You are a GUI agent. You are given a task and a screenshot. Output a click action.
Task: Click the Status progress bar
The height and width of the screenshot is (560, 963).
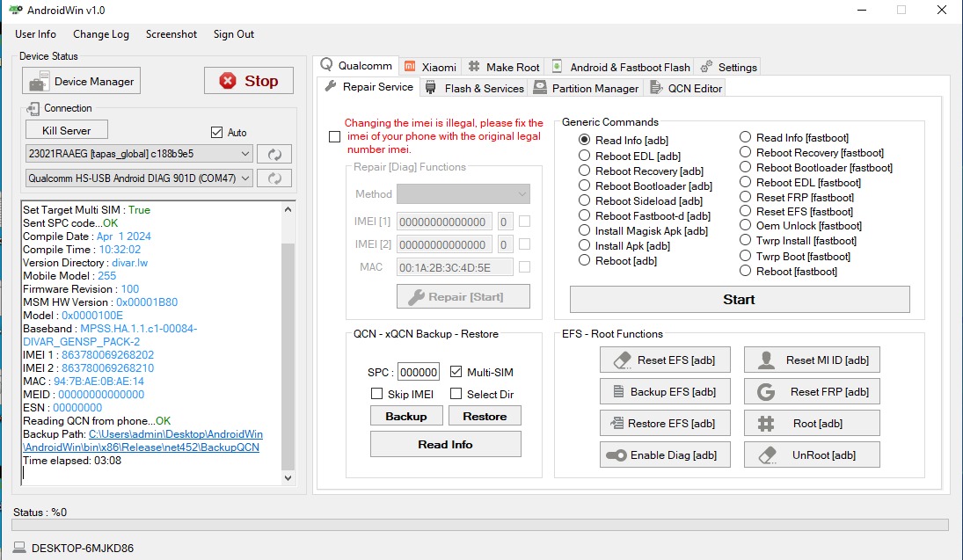480,525
